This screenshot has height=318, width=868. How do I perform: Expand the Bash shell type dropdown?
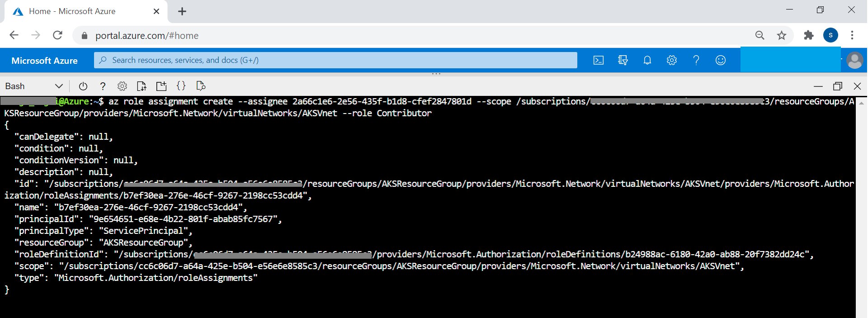34,86
